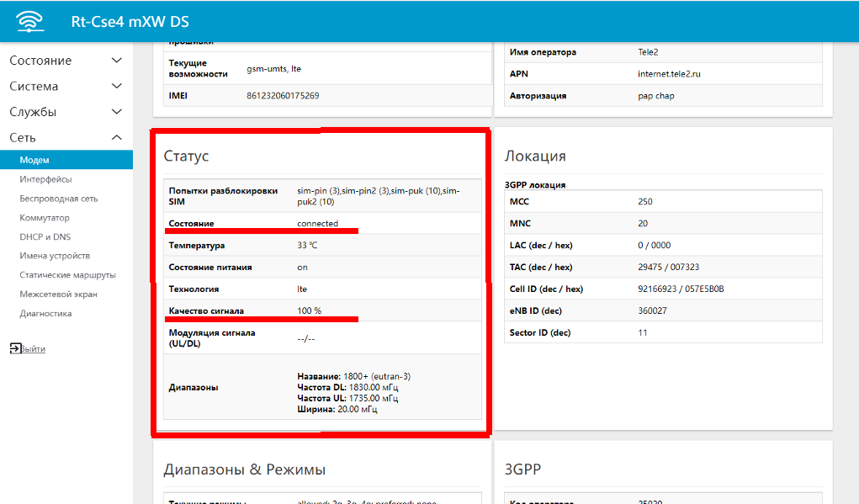Screen dimensions: 859x504
Task: Click the wifi logo icon in the header
Action: [x=29, y=20]
